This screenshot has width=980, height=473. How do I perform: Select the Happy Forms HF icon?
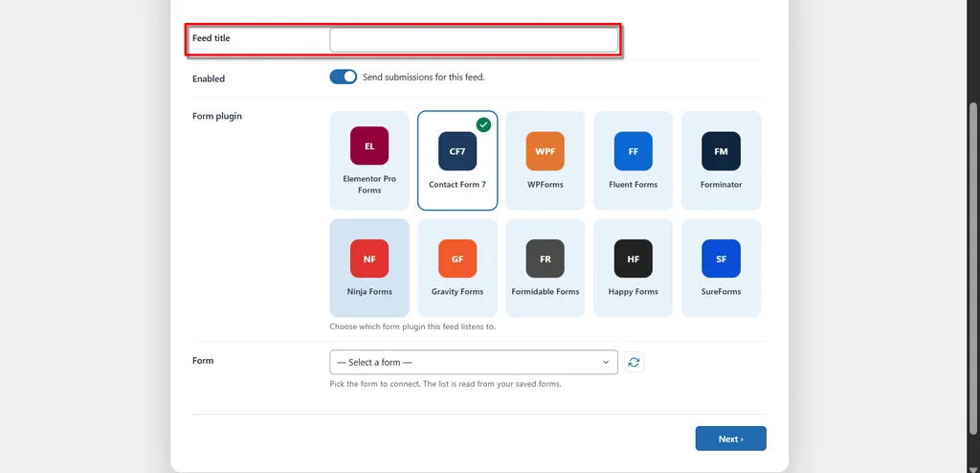[x=634, y=259]
